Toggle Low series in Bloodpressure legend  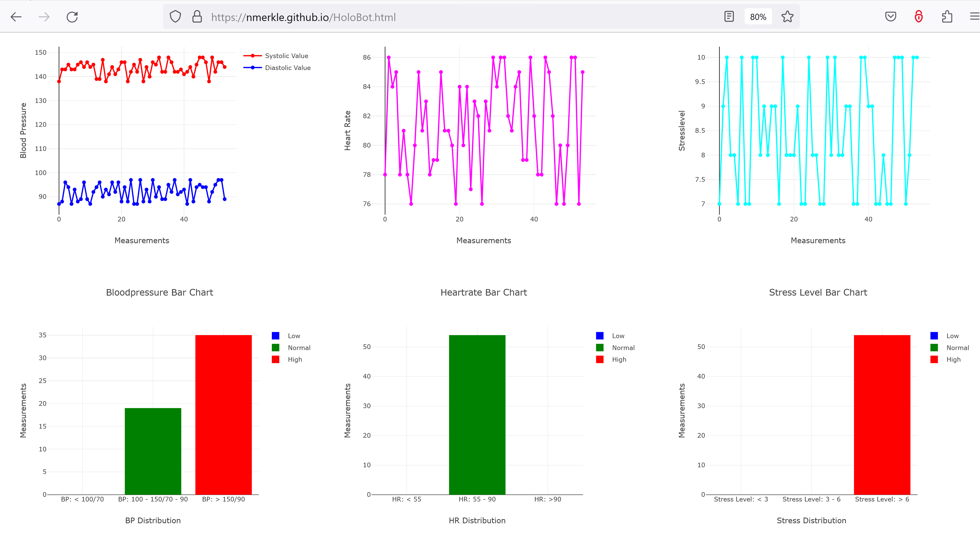pyautogui.click(x=286, y=336)
